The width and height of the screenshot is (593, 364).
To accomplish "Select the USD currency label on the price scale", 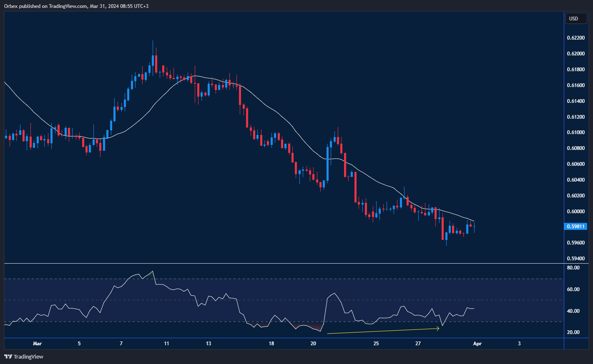I will point(575,18).
